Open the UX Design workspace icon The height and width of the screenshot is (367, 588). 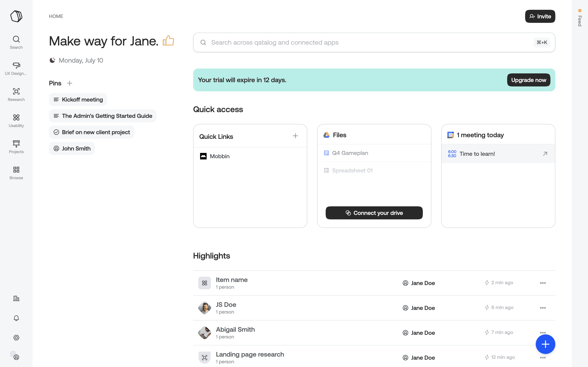coord(16,68)
